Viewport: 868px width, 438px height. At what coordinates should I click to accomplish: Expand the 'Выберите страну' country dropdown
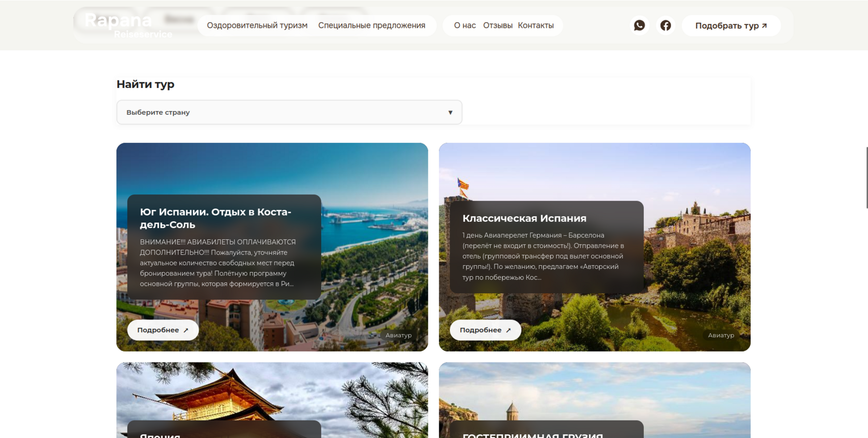[x=289, y=112]
